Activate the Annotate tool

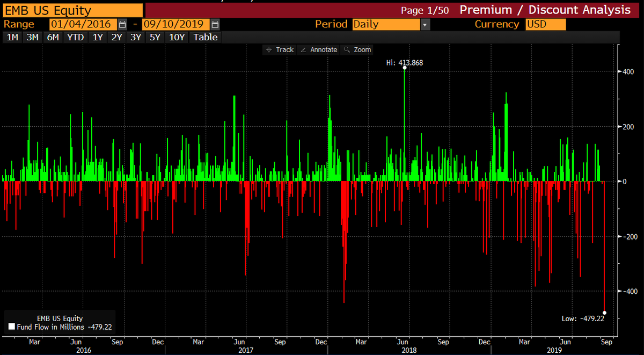pyautogui.click(x=319, y=49)
